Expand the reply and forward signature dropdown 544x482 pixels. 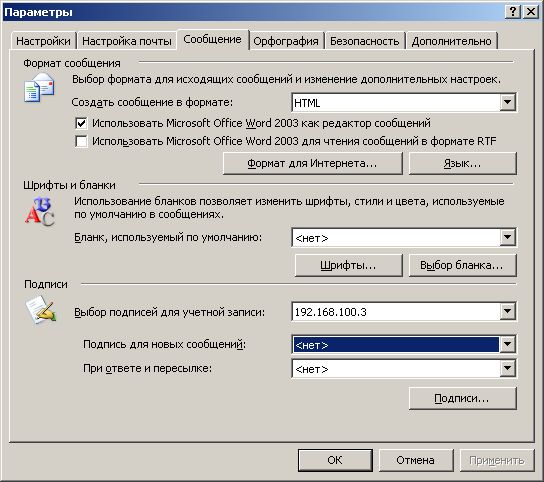point(507,368)
